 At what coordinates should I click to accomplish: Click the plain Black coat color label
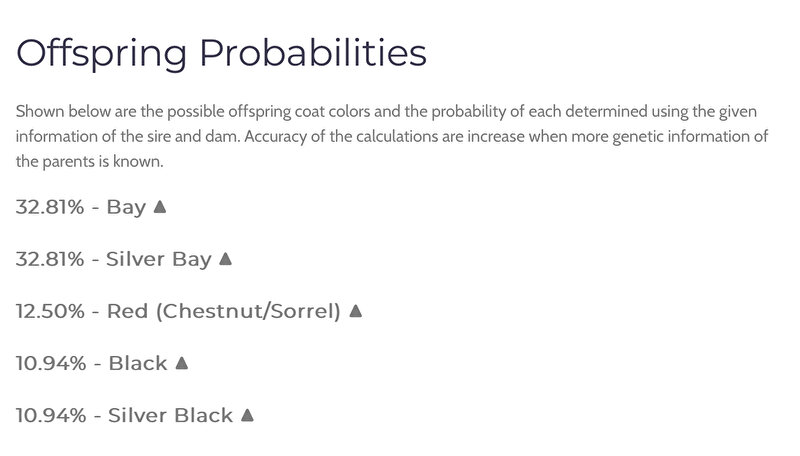pos(138,363)
